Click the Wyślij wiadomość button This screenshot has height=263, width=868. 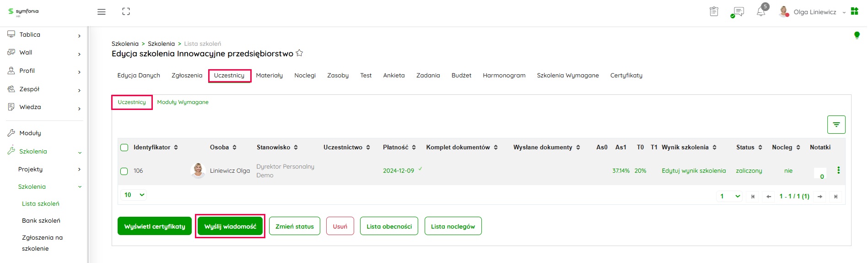[230, 226]
